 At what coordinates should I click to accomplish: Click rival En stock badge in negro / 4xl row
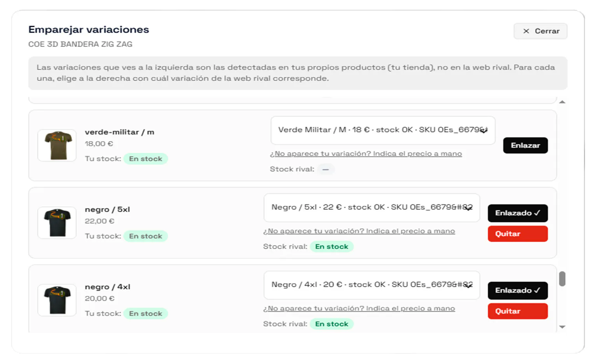pos(332,324)
